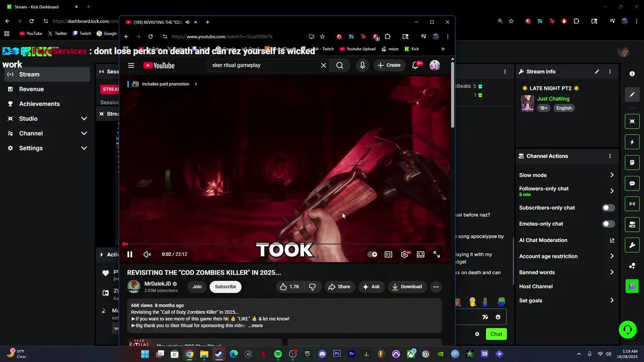
Task: Select Host Channel action
Action: (x=536, y=287)
